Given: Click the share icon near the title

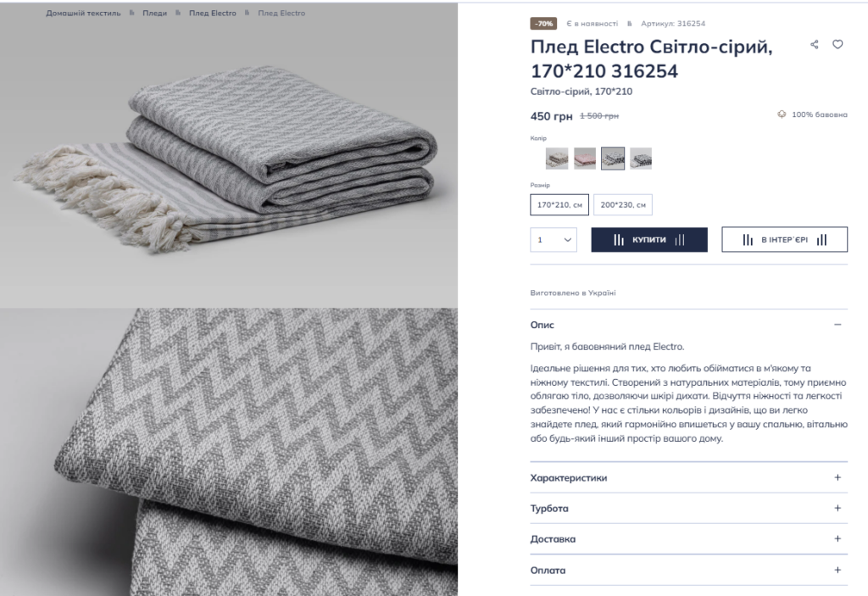Looking at the screenshot, I should 815,44.
